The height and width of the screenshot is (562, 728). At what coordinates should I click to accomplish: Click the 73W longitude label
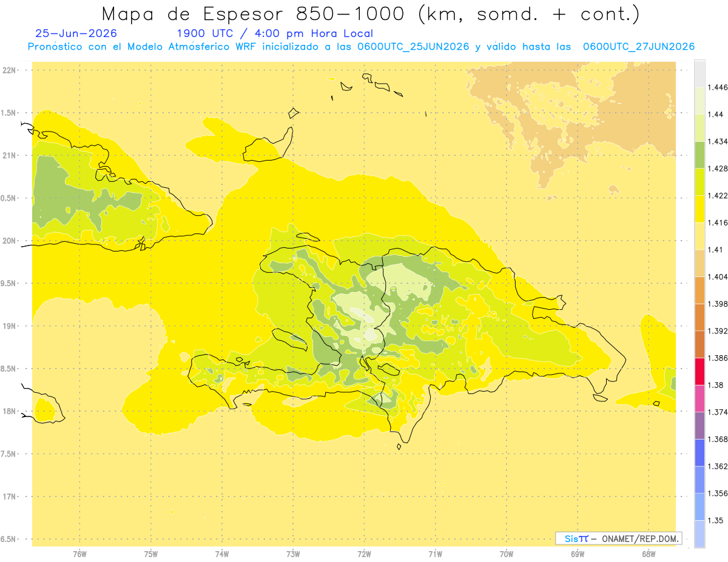pyautogui.click(x=293, y=554)
